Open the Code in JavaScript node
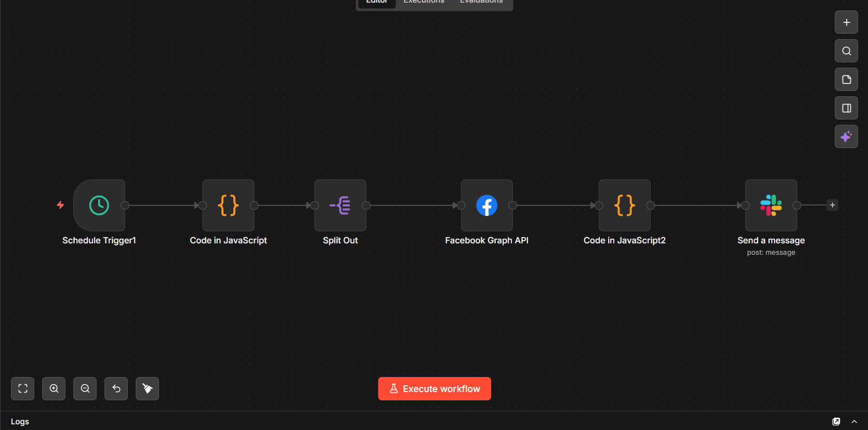Viewport: 868px width, 430px height. pos(228,205)
